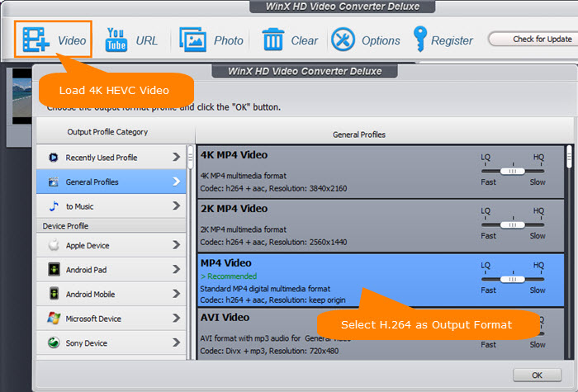The image size is (578, 392).
Task: Click the Android Mobile phone icon
Action: click(x=54, y=294)
